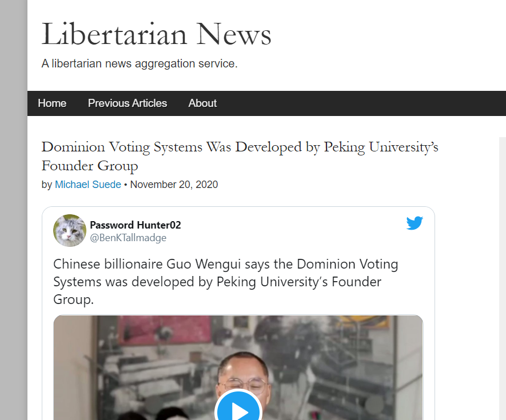Image resolution: width=506 pixels, height=420 pixels.
Task: Click the Libertarian News site title
Action: pos(156,34)
